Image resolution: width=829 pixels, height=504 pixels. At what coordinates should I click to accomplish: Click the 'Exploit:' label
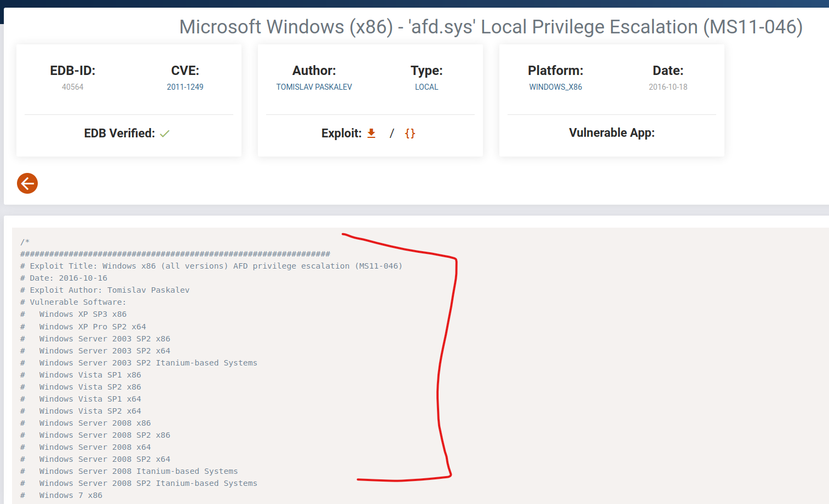(342, 134)
